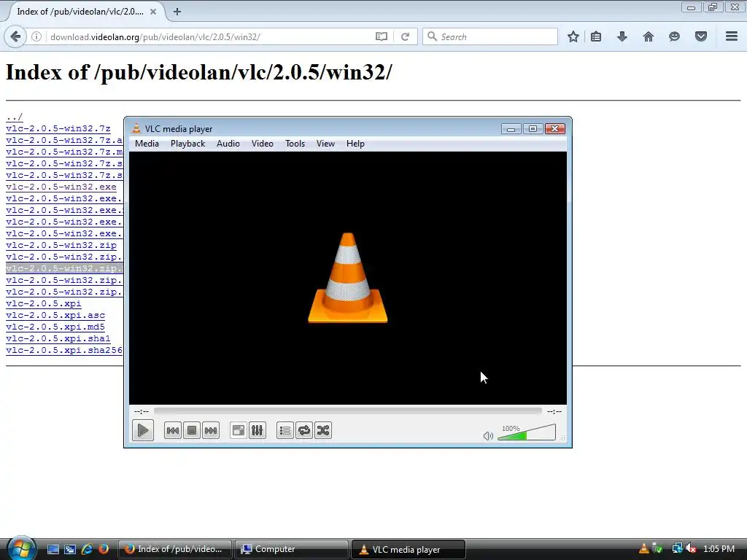Switch between windows quick launch icon

click(x=69, y=549)
